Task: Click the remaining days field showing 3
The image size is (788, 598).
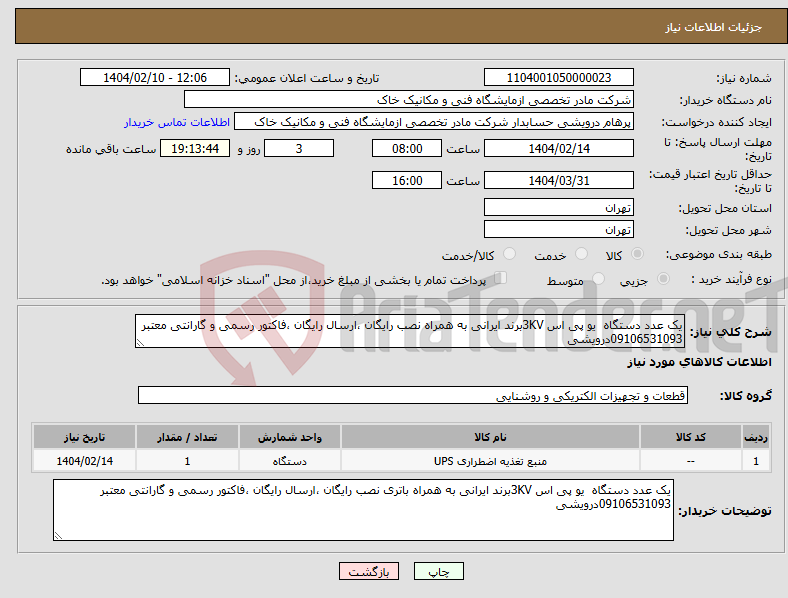Action: click(299, 148)
